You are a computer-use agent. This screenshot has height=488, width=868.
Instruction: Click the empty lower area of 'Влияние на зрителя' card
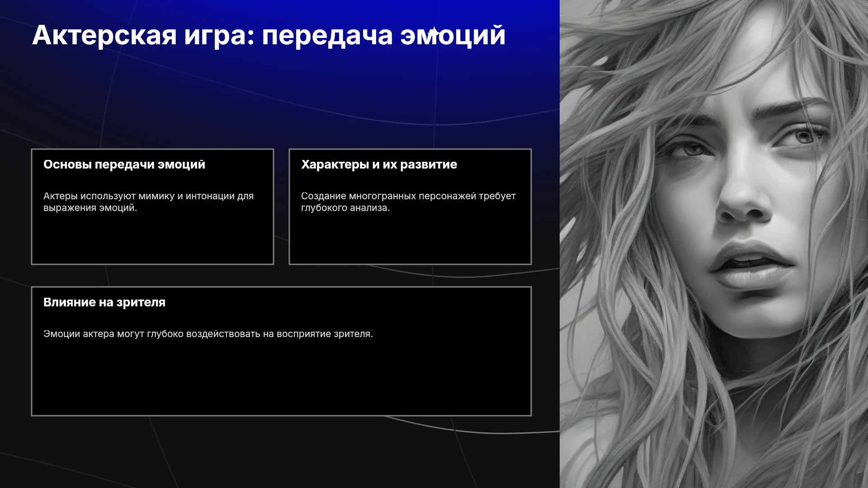(281, 380)
